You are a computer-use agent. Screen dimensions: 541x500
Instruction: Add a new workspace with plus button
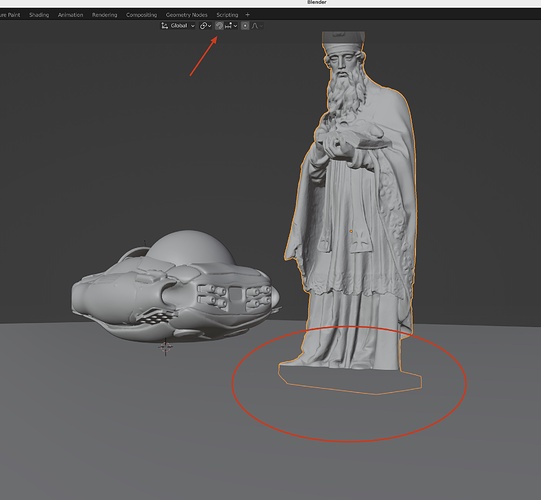pos(247,15)
